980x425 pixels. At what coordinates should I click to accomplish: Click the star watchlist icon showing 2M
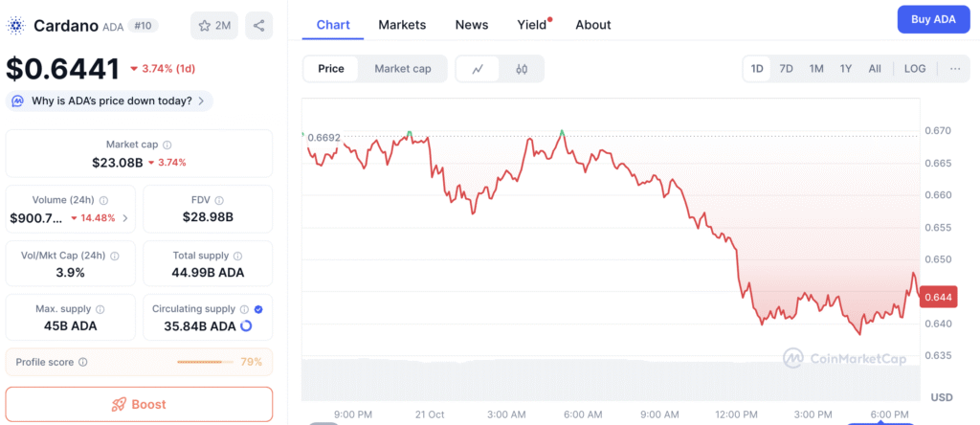click(213, 26)
